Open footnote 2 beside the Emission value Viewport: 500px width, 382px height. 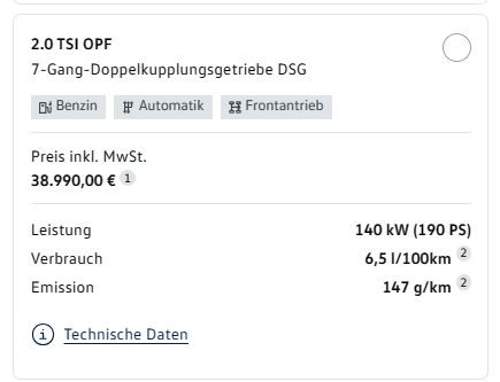click(463, 283)
